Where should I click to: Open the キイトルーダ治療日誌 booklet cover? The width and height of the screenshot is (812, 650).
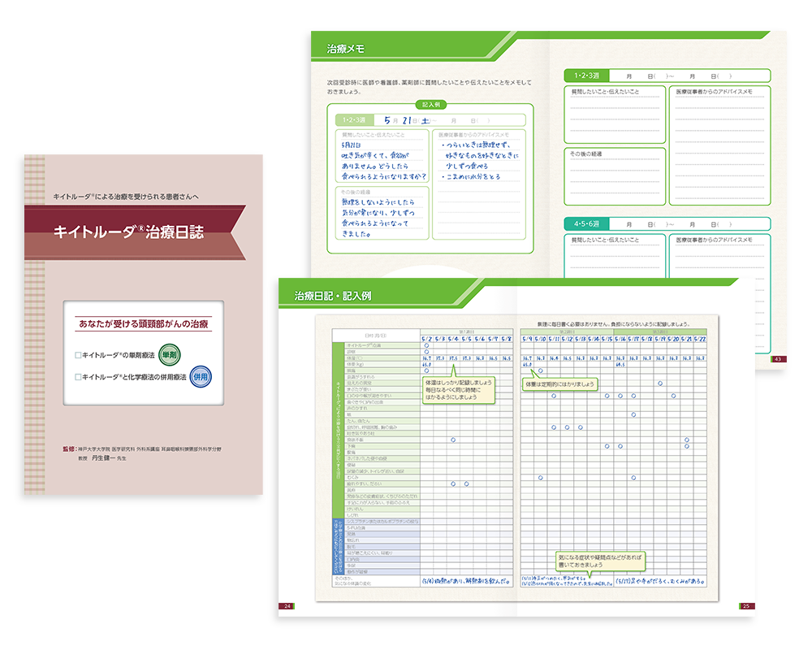pyautogui.click(x=144, y=324)
